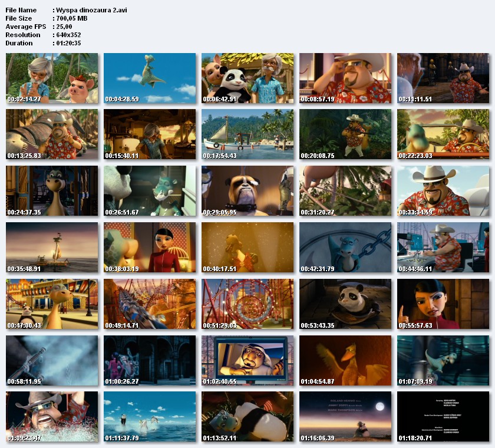This screenshot has width=495, height=448.
Task: Select the thumbnail at 00:31:20.27
Action: point(345,190)
